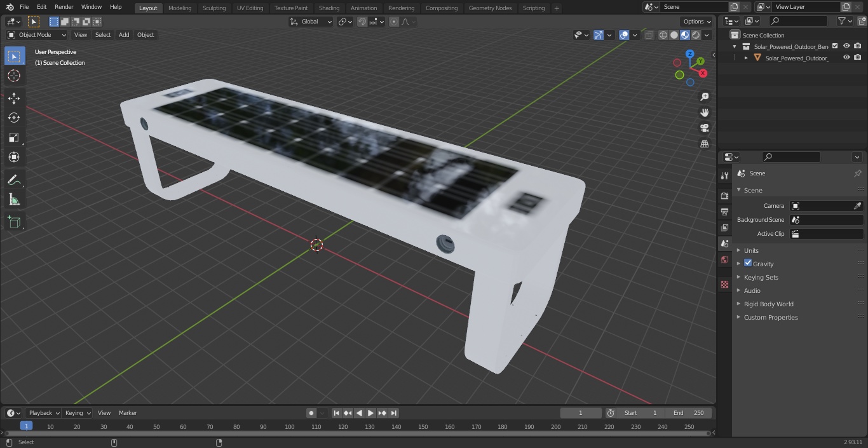
Task: Switch perspective/orthographic grid icon
Action: (x=705, y=144)
